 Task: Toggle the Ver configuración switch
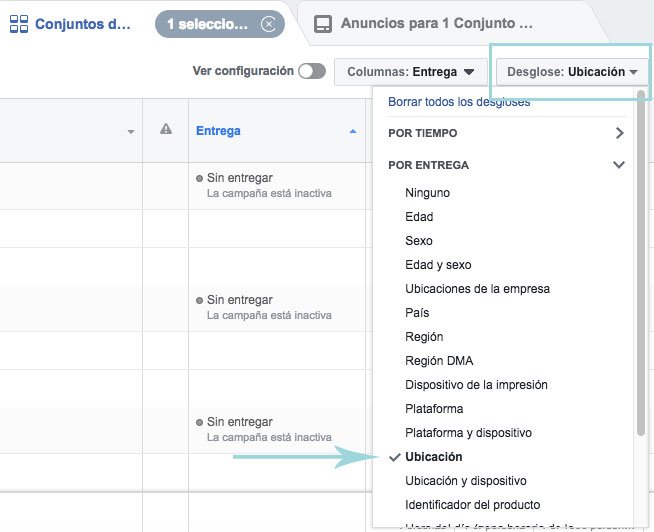[x=312, y=71]
